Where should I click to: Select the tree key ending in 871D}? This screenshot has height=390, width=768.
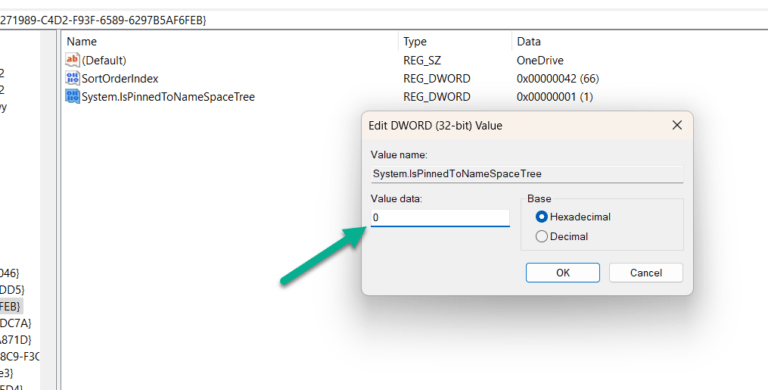(x=16, y=340)
